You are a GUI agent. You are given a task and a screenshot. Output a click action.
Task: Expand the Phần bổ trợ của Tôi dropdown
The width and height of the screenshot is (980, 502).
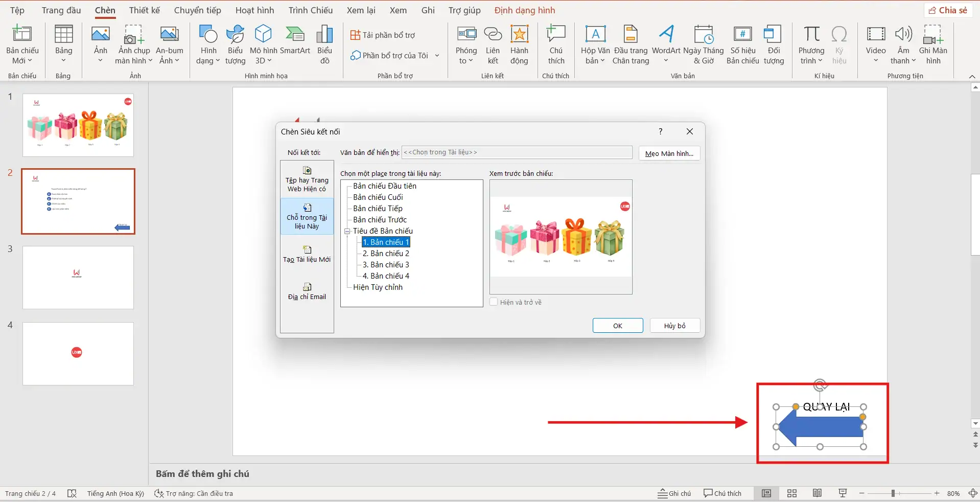(437, 55)
